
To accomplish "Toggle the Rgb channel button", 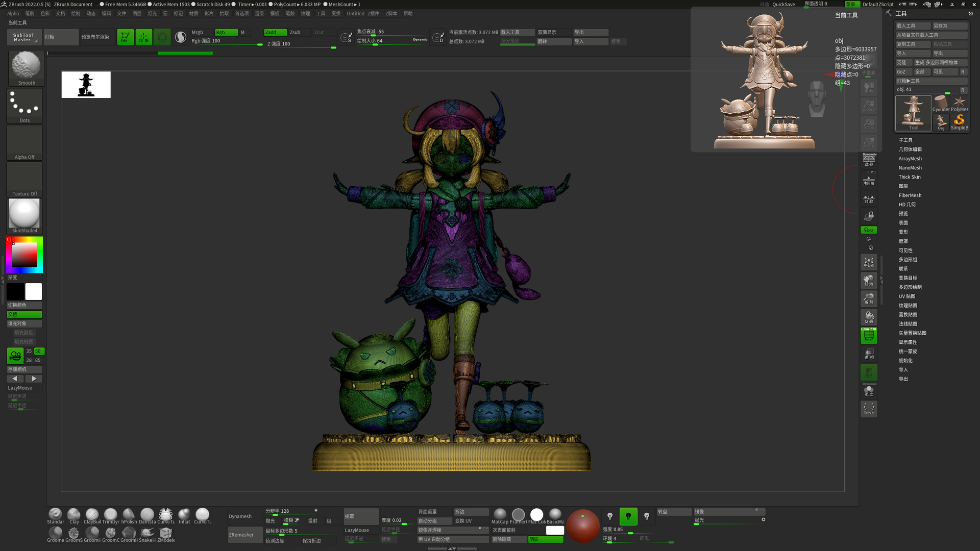I will [x=226, y=32].
